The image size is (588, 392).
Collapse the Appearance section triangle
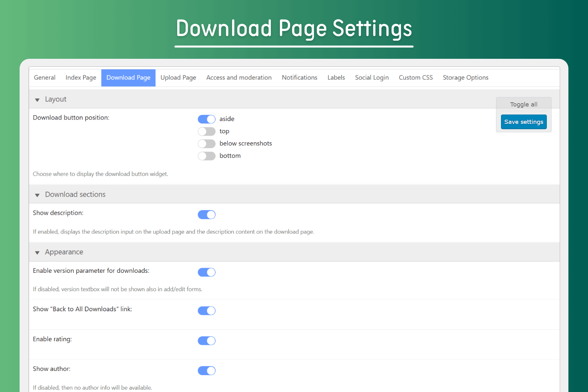click(x=37, y=253)
